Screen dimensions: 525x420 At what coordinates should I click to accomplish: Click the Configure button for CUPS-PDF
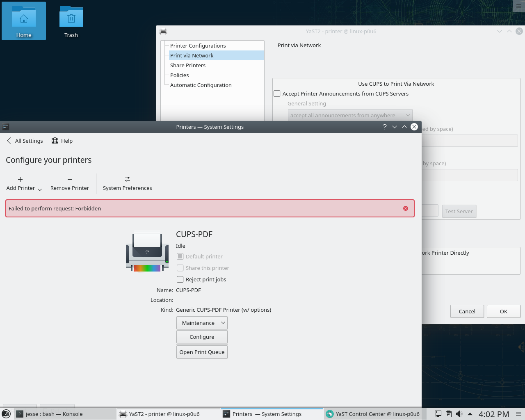pos(202,337)
